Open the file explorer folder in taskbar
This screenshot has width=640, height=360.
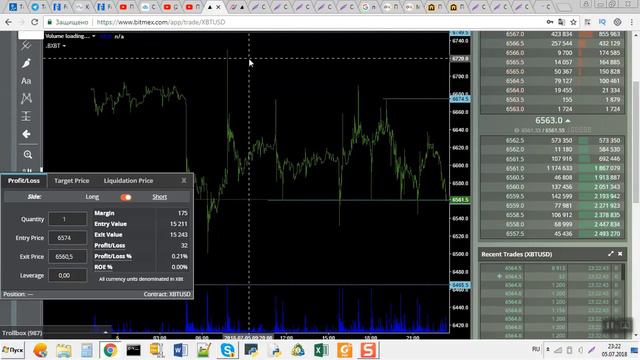tap(64, 350)
